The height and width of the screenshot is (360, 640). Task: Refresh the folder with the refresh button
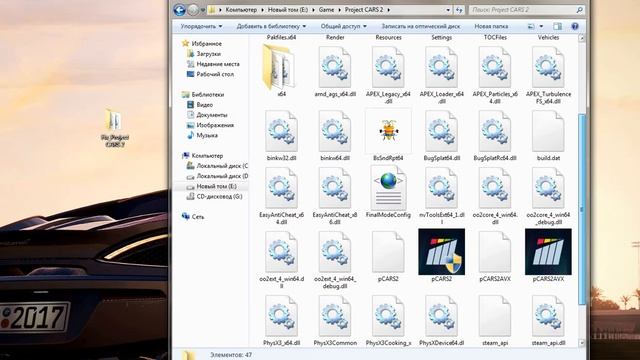tap(459, 10)
